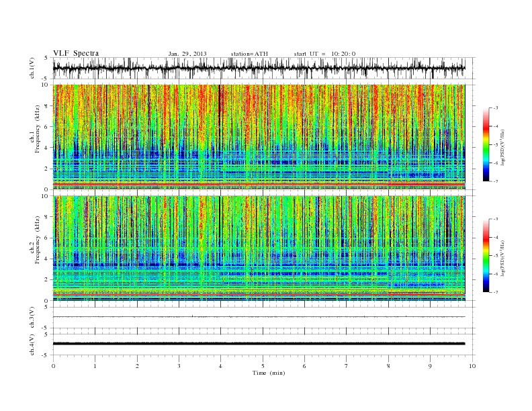Click the ch.3 flat voltage trace
The width and height of the screenshot is (532, 411).
(x=259, y=317)
